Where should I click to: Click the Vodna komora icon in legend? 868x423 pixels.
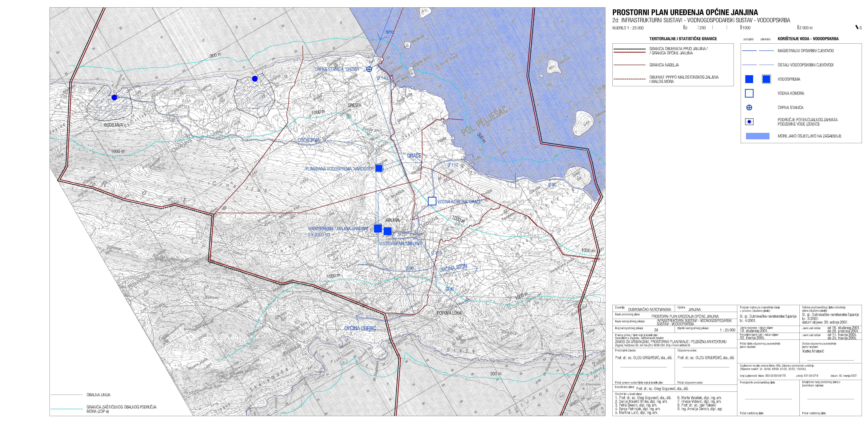click(x=749, y=93)
